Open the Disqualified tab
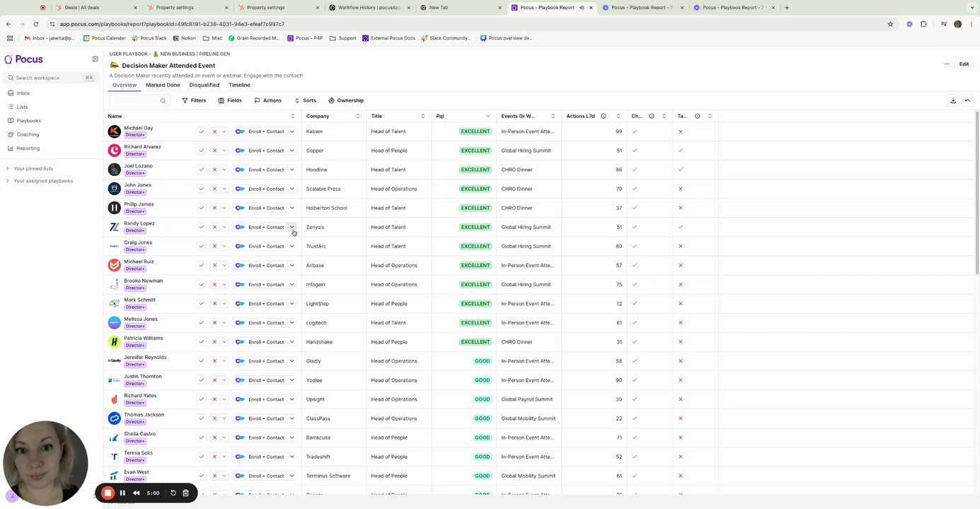This screenshot has height=509, width=980. click(204, 85)
